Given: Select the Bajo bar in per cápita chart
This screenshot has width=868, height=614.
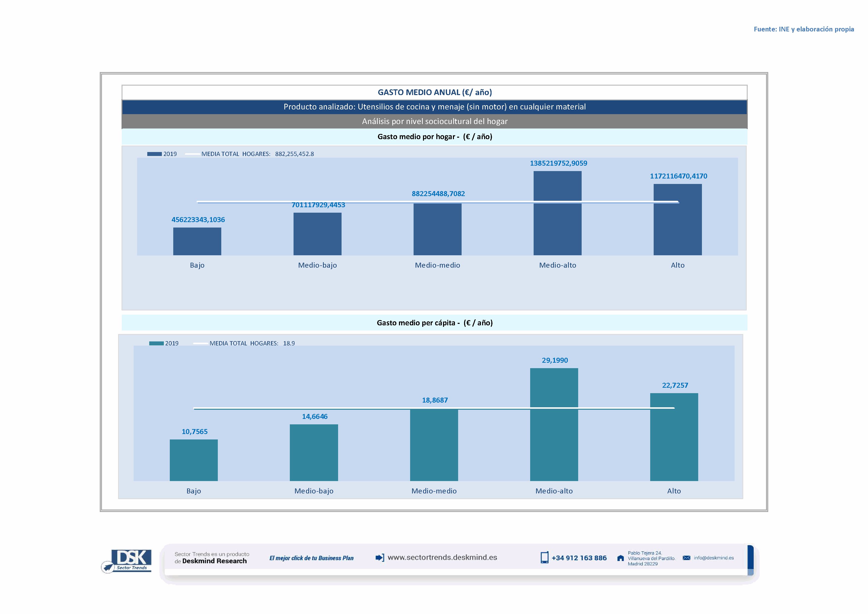Looking at the screenshot, I should point(194,460).
